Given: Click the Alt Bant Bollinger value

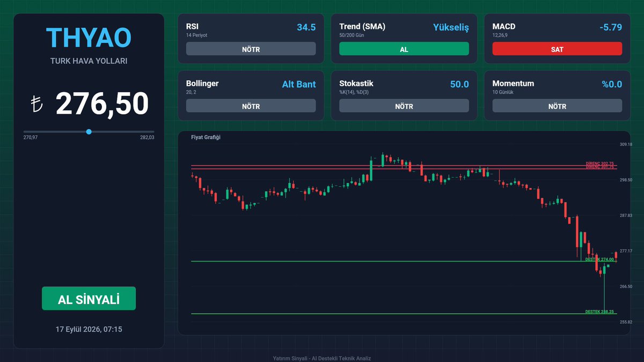Looking at the screenshot, I should tap(299, 84).
